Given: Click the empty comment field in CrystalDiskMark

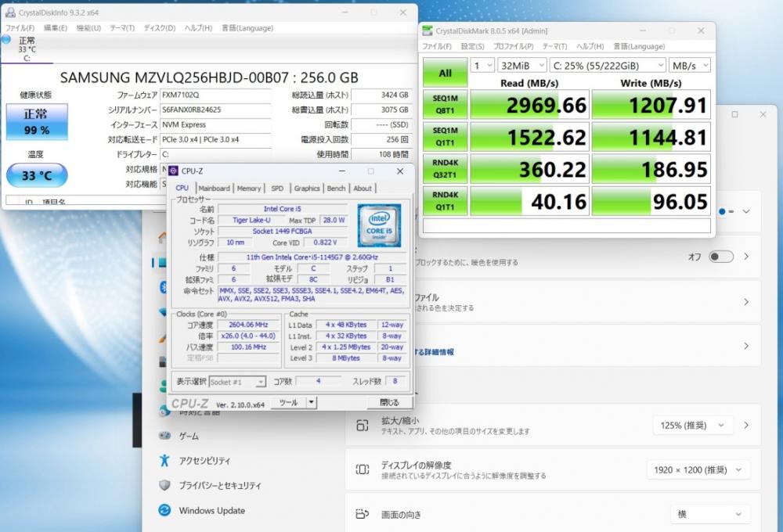Looking at the screenshot, I should [567, 225].
